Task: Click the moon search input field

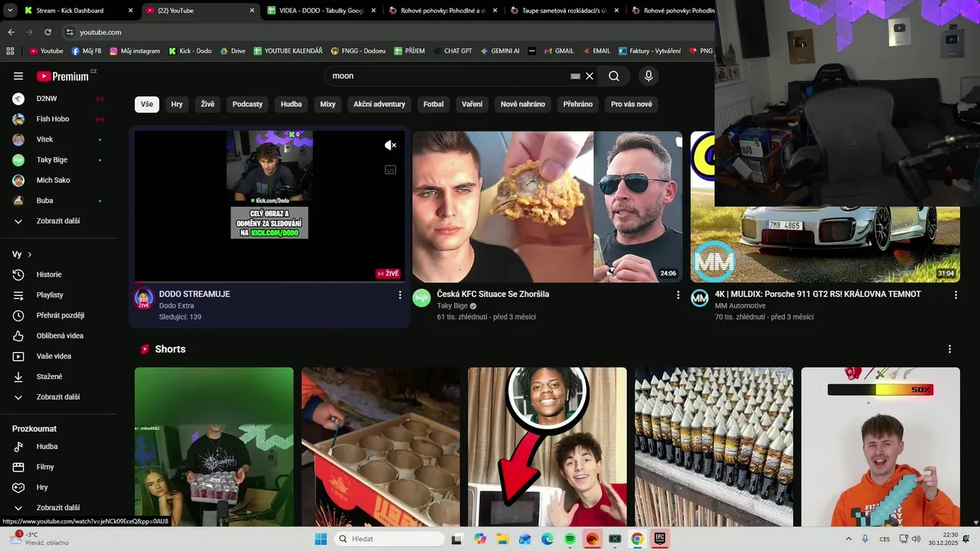Action: [x=448, y=76]
